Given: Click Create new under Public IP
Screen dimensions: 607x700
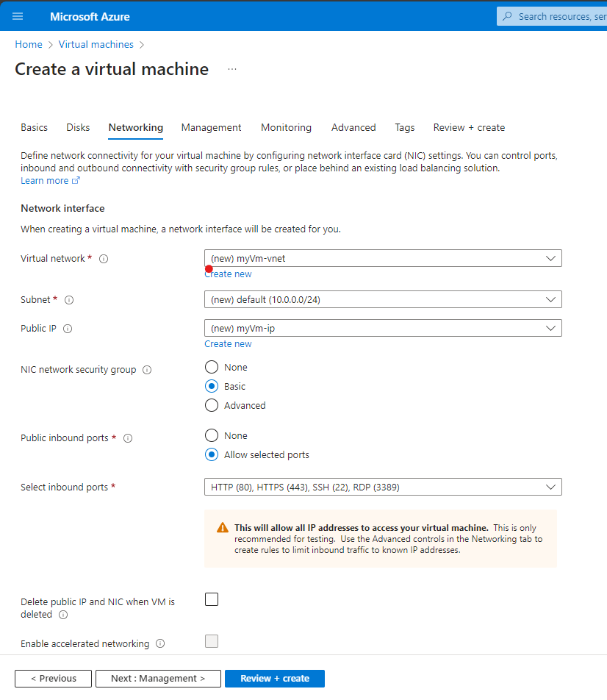Looking at the screenshot, I should 228,343.
